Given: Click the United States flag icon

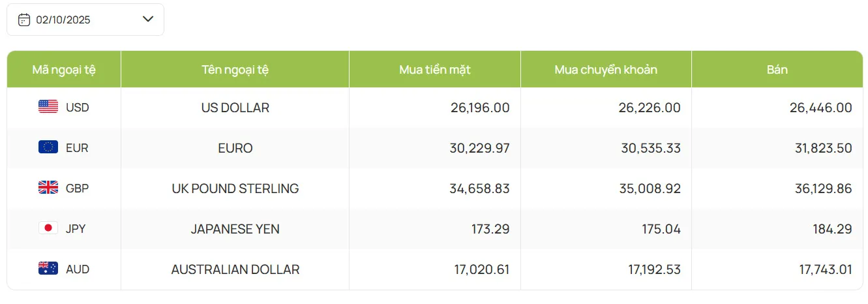Looking at the screenshot, I should (x=48, y=107).
